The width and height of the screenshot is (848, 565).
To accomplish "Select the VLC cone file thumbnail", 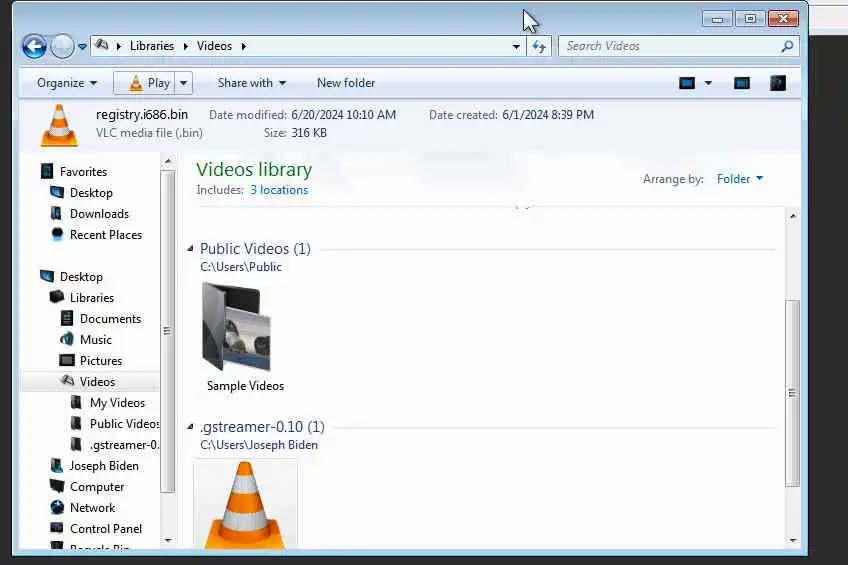I will 245,504.
